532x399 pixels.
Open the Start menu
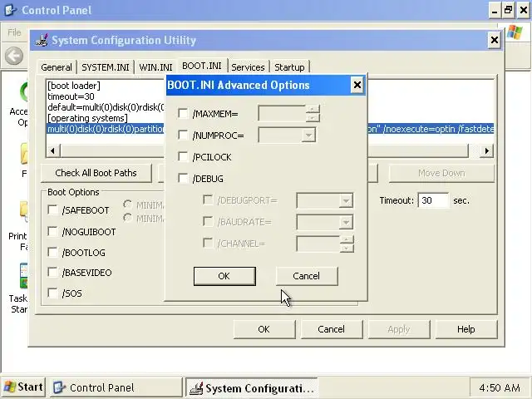point(23,387)
